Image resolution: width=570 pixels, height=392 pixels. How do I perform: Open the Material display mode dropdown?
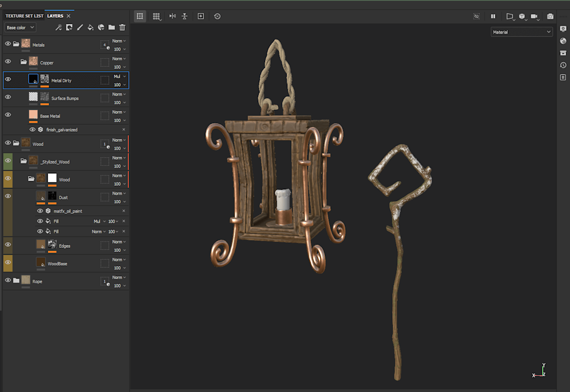tap(522, 32)
